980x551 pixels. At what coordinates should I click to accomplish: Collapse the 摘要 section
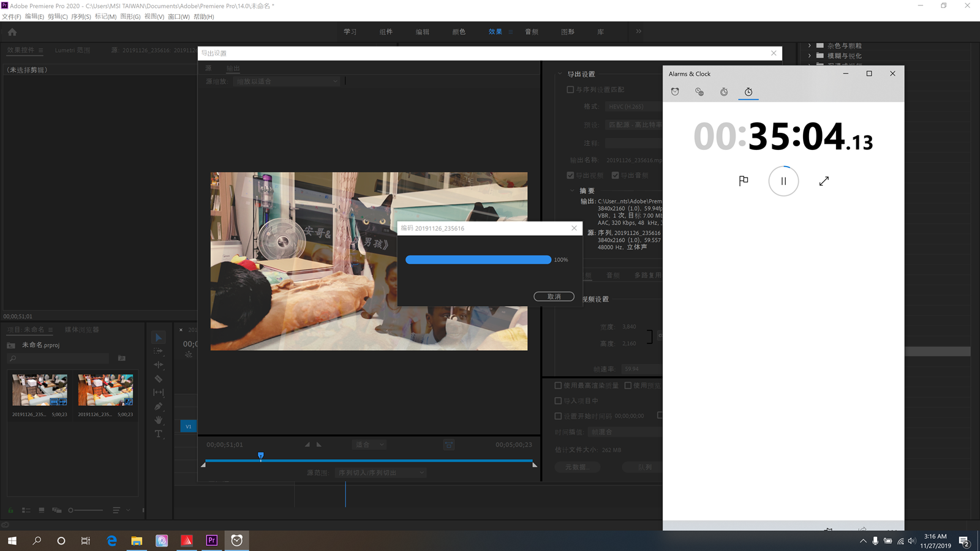pyautogui.click(x=572, y=190)
